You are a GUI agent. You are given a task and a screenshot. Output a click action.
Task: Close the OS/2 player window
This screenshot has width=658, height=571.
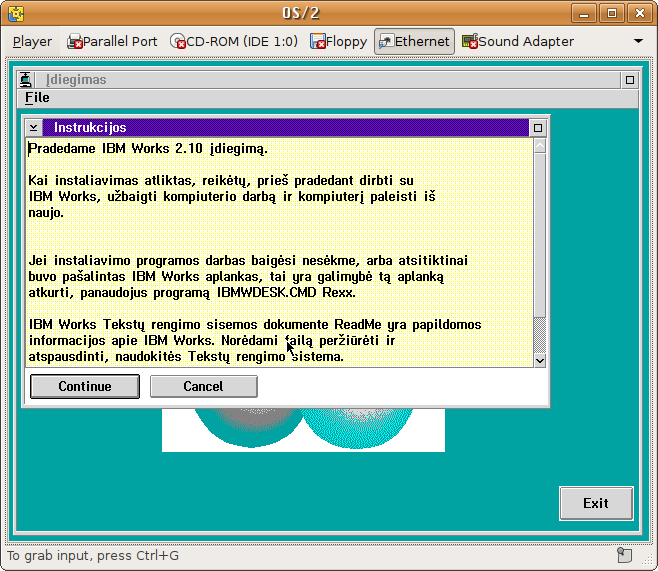click(x=640, y=13)
